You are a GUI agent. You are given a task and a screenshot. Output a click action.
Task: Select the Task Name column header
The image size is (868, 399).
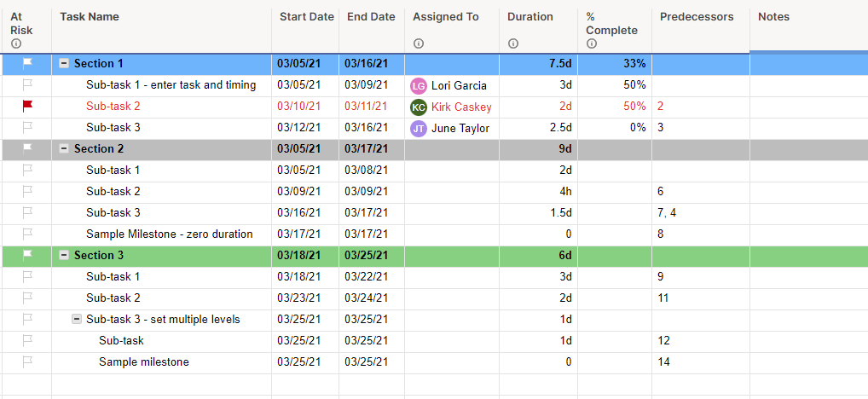[x=90, y=17]
